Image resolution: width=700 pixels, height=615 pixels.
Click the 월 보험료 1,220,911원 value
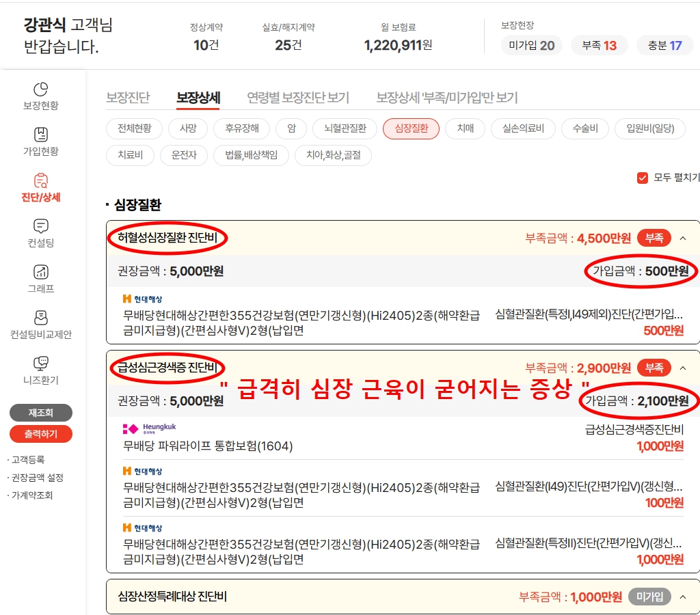pyautogui.click(x=399, y=45)
